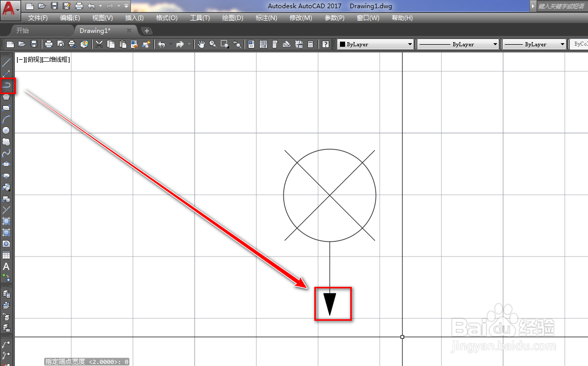
Task: Click the Match Properties icon
Action: pyautogui.click(x=134, y=44)
